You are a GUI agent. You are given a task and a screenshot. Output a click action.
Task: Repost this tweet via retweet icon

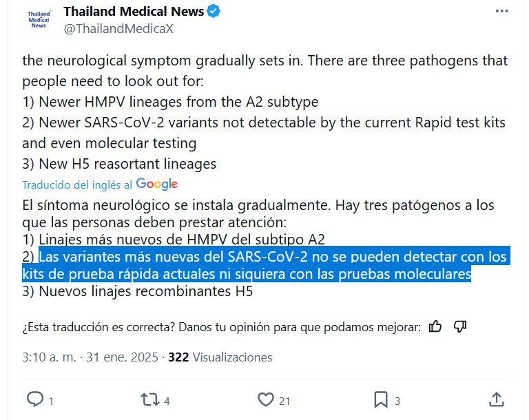pos(149,399)
